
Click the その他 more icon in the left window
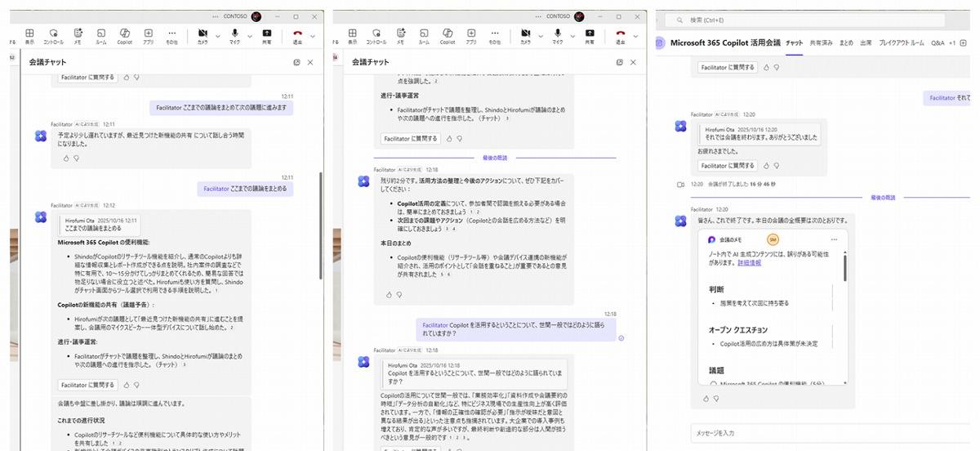click(x=171, y=34)
